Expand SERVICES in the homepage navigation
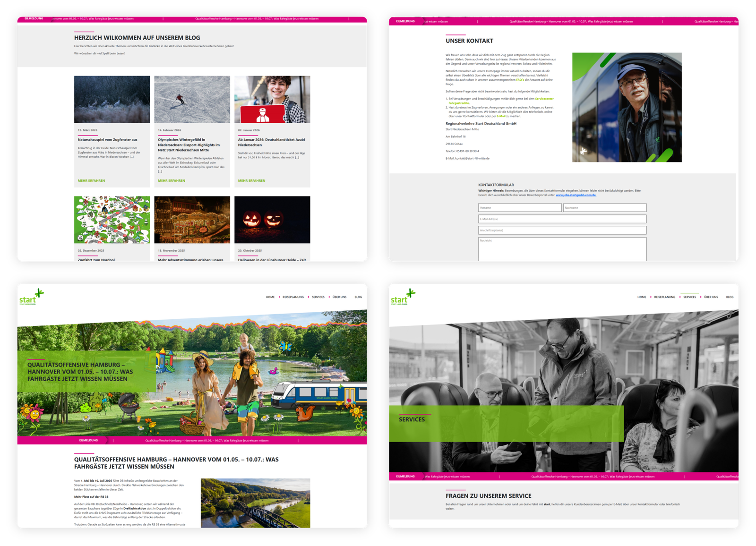 318,297
